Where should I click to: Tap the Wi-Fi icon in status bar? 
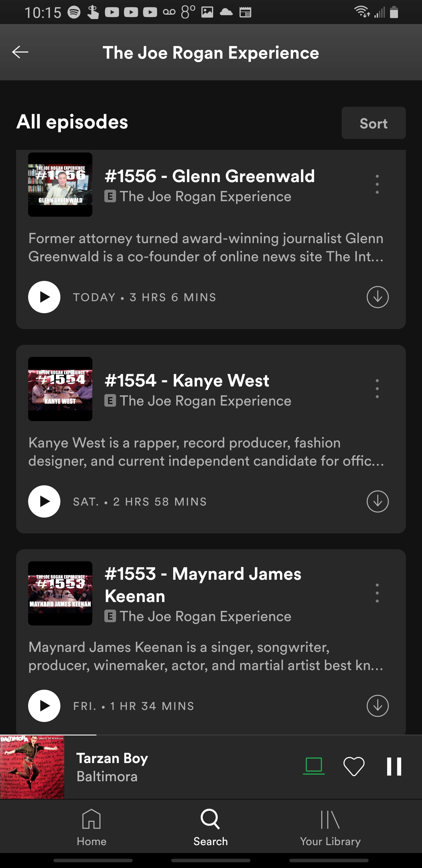tap(363, 12)
